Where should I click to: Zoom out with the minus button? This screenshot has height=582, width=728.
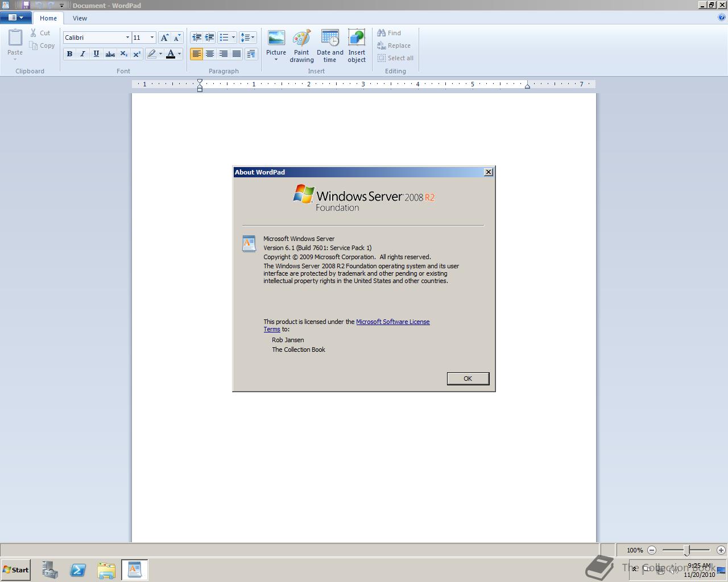click(652, 550)
